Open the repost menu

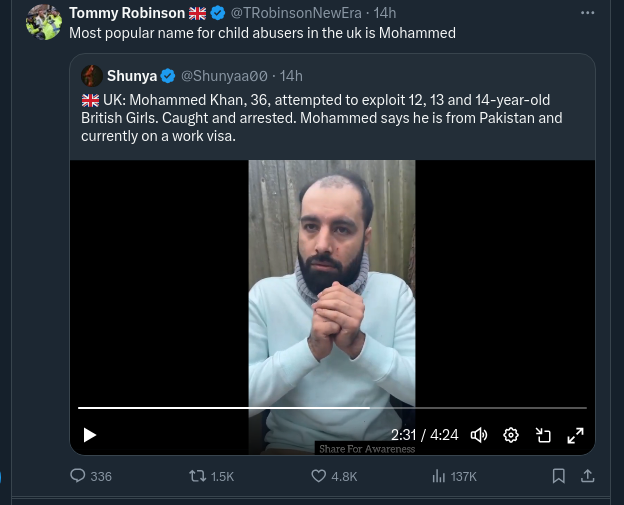tap(198, 477)
